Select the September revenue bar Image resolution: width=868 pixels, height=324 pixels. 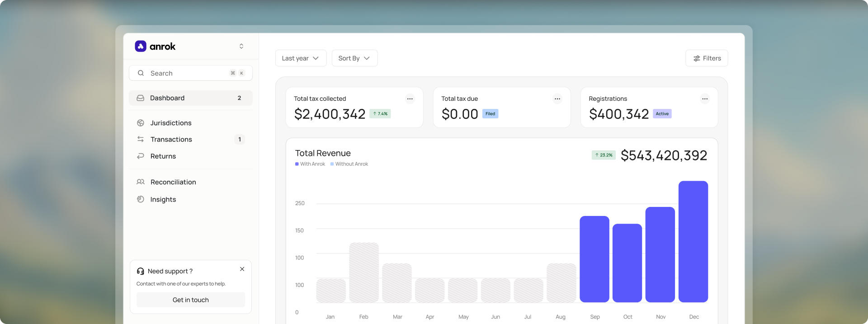coord(594,259)
